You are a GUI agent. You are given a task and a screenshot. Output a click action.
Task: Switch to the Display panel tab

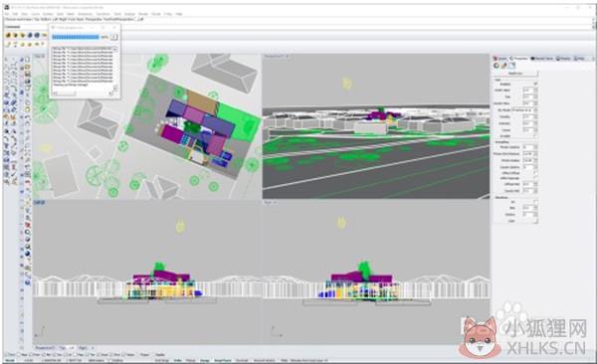[x=564, y=59]
